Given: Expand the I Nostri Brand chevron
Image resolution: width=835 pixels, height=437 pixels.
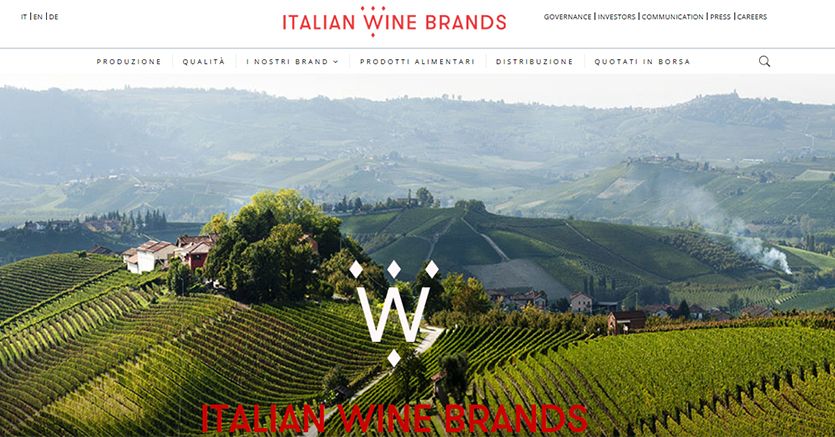Looking at the screenshot, I should pos(335,62).
